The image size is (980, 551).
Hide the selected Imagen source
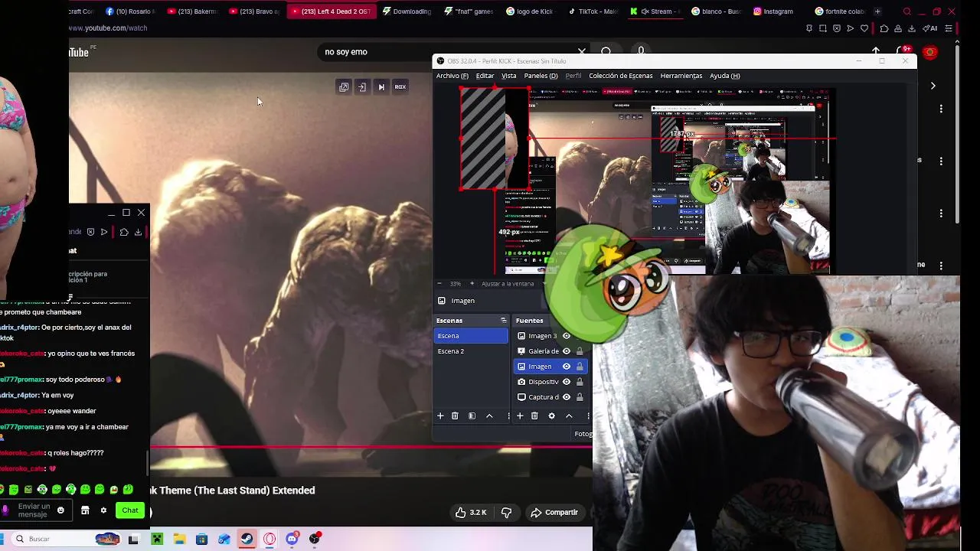click(567, 367)
